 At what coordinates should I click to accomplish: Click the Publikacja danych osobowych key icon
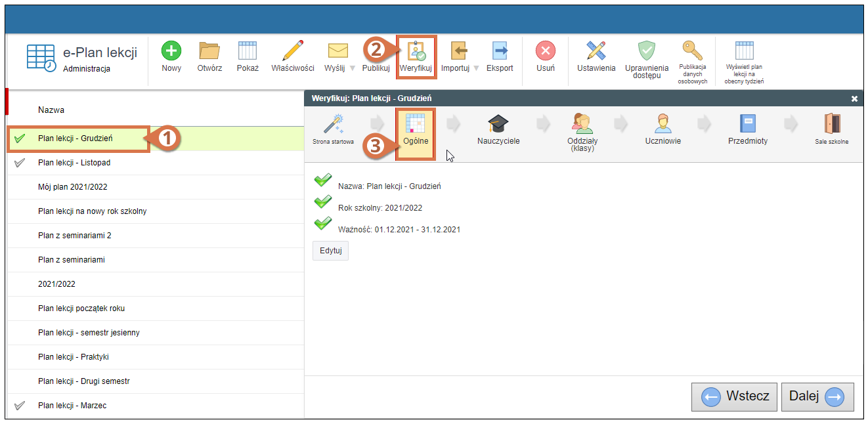tap(693, 51)
